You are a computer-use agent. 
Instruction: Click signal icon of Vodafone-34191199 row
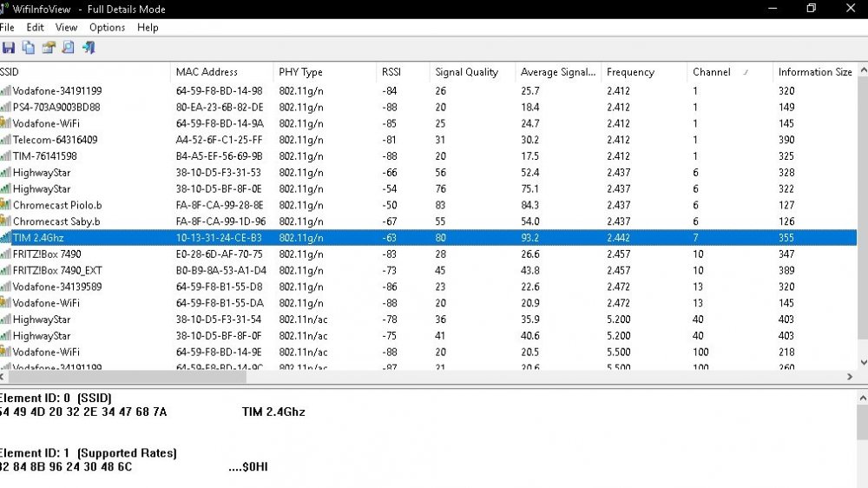(5, 91)
